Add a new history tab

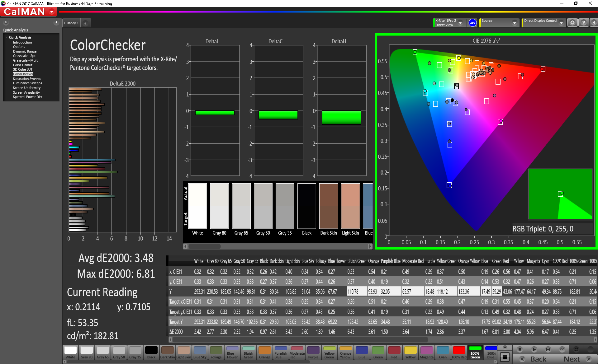click(x=85, y=23)
